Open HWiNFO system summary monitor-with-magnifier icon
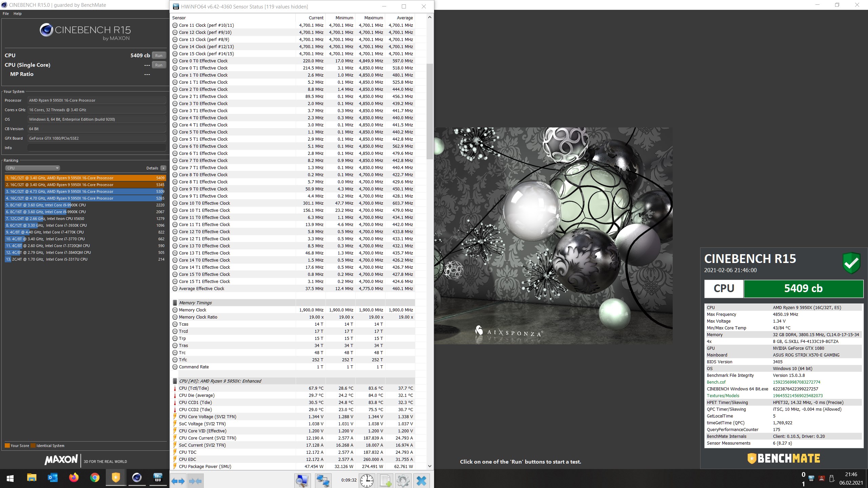868x488 pixels. coord(302,481)
